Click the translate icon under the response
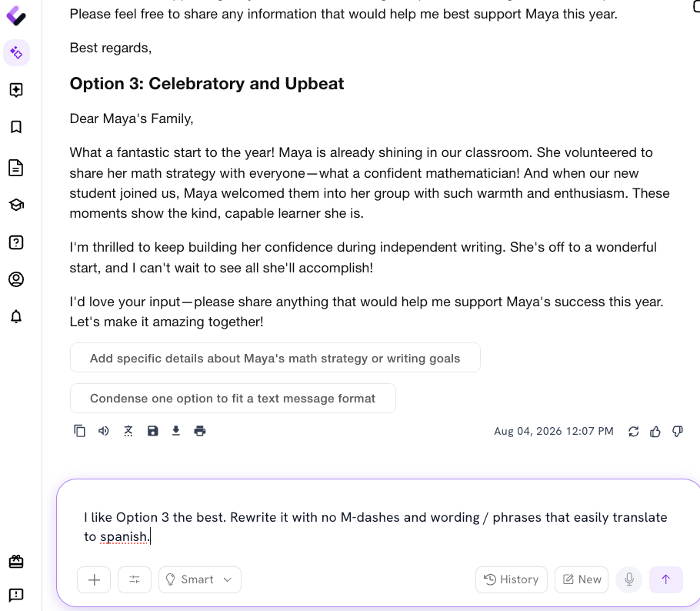This screenshot has width=700, height=611. (x=128, y=431)
